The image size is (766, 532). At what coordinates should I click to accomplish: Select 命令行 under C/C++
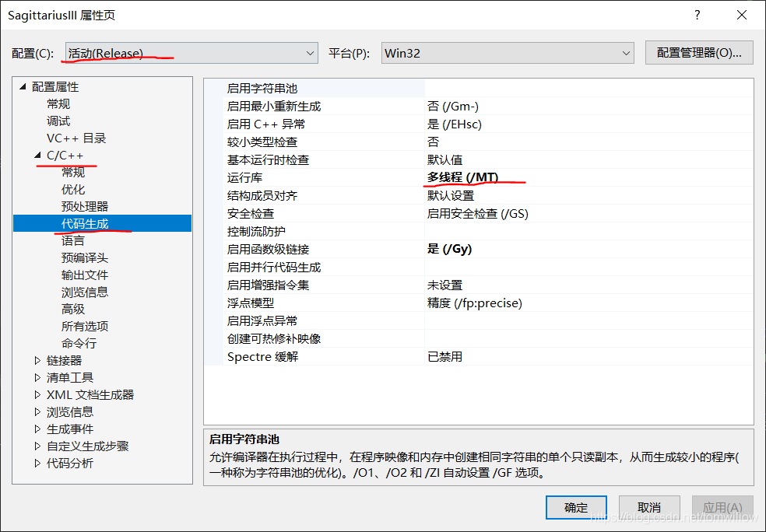(79, 343)
